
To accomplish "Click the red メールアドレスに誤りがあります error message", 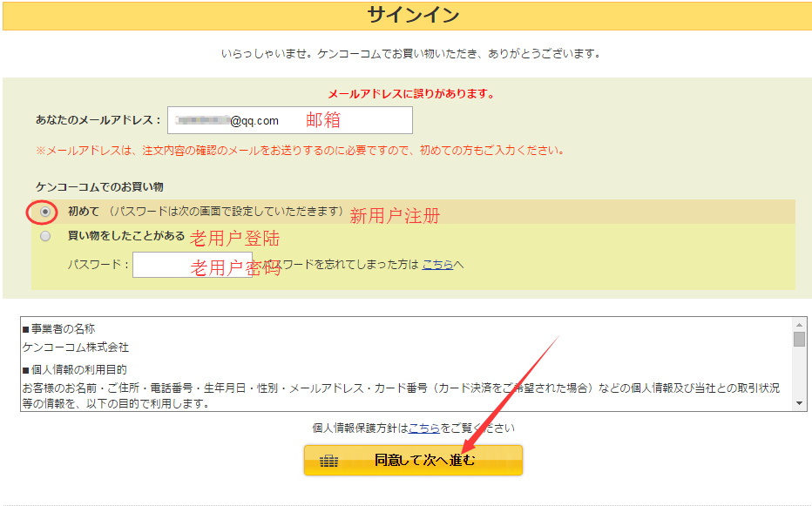I will (410, 94).
